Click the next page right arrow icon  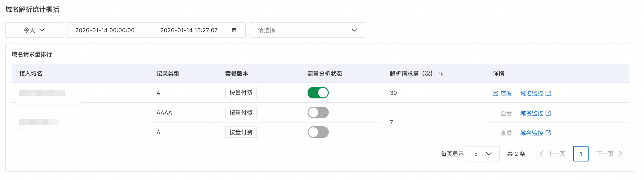click(620, 154)
